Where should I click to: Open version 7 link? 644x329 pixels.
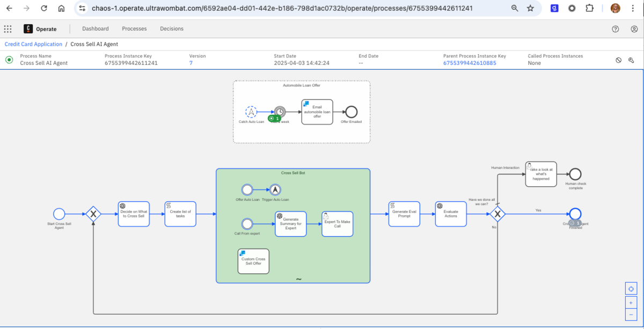click(x=191, y=63)
